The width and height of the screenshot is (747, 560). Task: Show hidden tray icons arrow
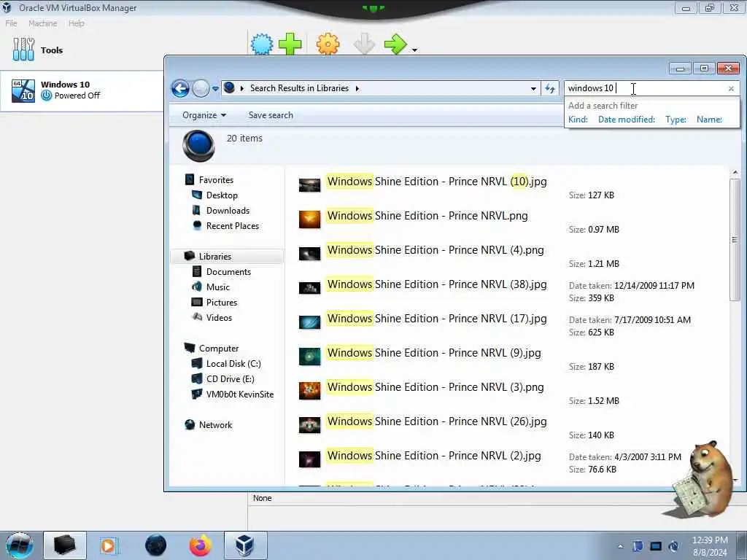[620, 547]
